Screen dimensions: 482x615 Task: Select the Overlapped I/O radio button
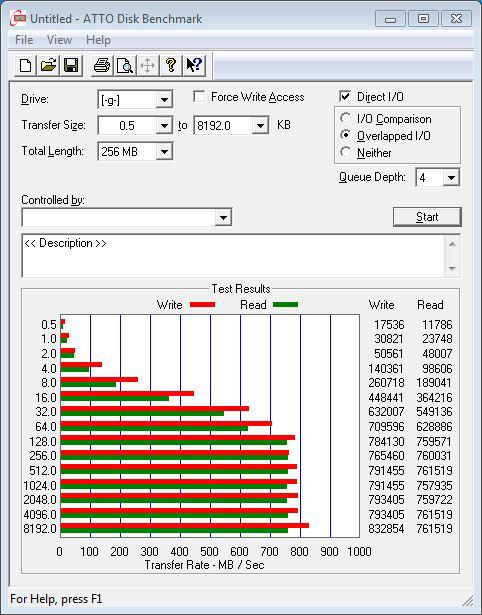click(346, 135)
